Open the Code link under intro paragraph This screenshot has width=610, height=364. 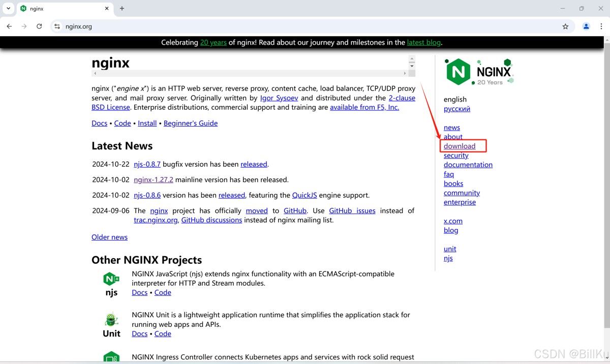pos(123,123)
